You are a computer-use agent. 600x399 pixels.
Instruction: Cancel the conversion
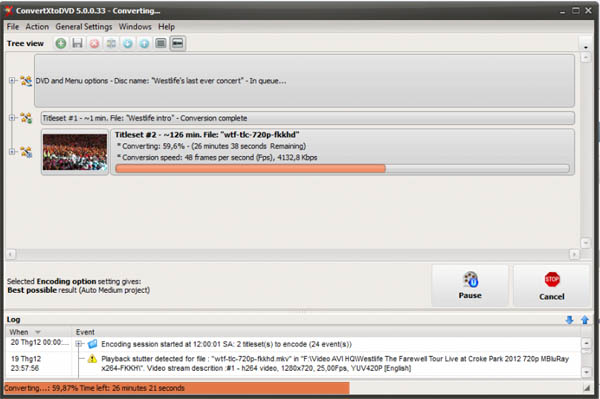click(x=551, y=285)
